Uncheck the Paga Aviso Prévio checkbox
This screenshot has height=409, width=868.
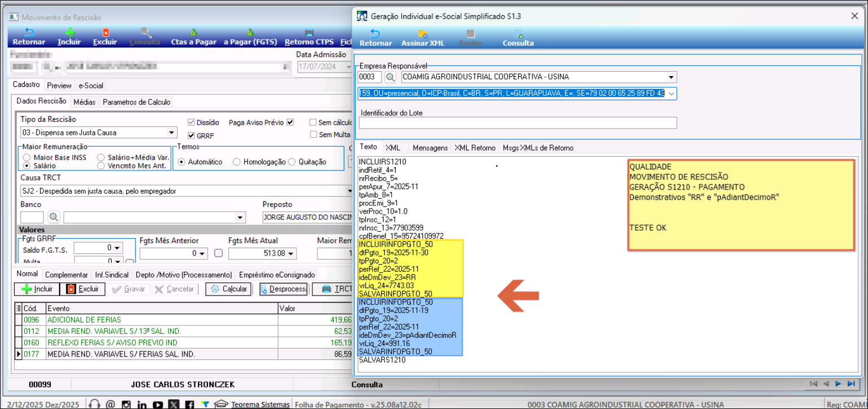pyautogui.click(x=290, y=122)
